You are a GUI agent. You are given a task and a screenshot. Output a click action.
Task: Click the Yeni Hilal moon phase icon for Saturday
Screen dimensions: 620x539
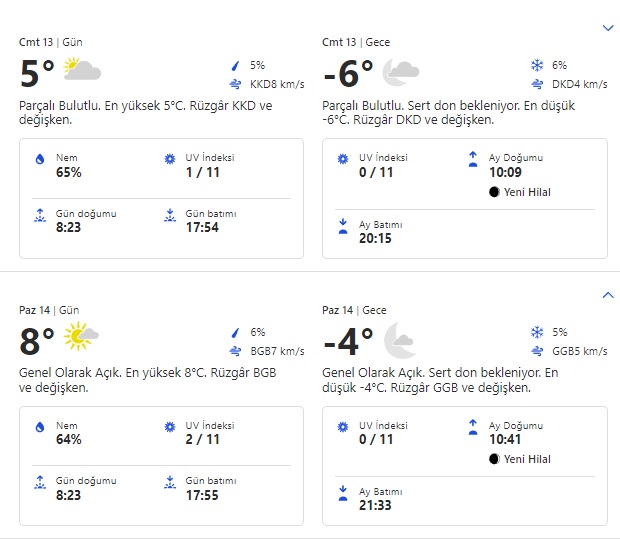click(494, 192)
